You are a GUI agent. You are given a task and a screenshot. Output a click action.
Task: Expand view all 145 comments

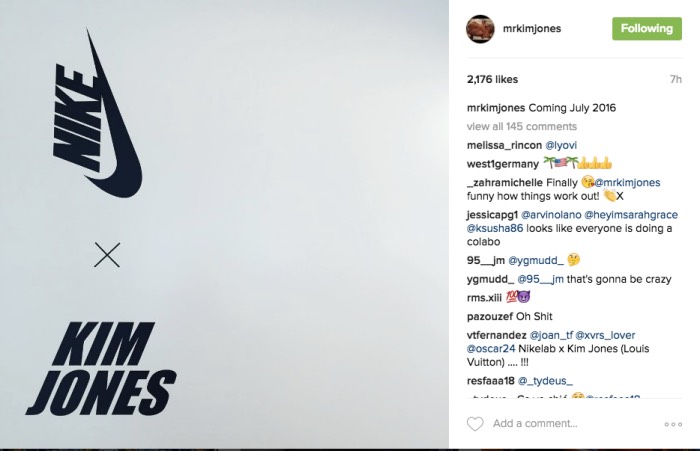(522, 126)
